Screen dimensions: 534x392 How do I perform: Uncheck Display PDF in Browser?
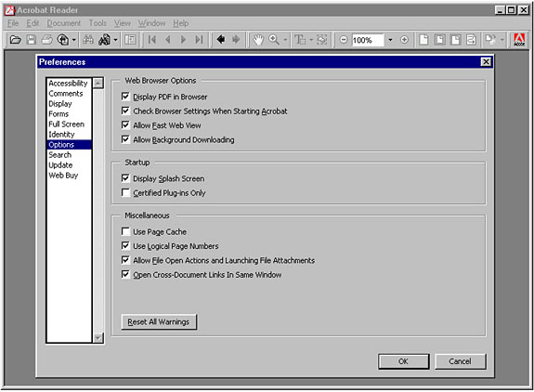click(125, 97)
